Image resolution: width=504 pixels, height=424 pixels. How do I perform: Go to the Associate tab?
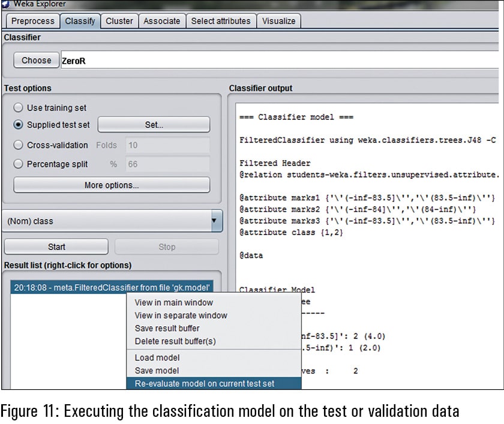click(x=161, y=21)
